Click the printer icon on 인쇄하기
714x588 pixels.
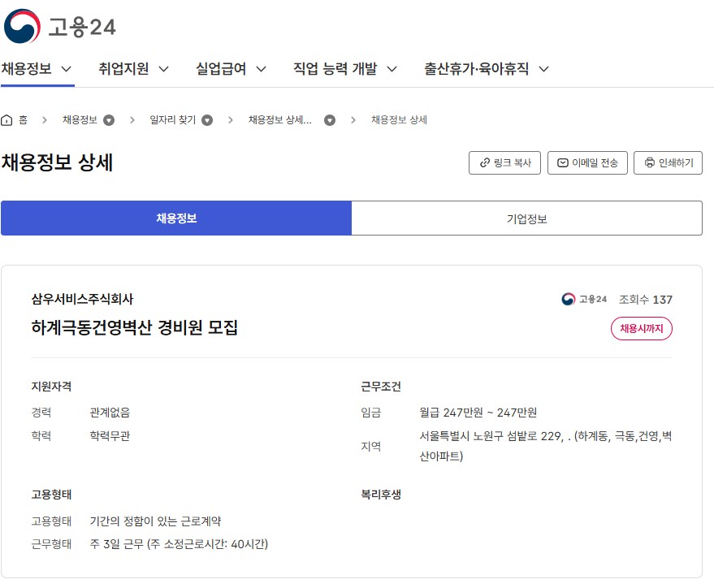click(649, 162)
